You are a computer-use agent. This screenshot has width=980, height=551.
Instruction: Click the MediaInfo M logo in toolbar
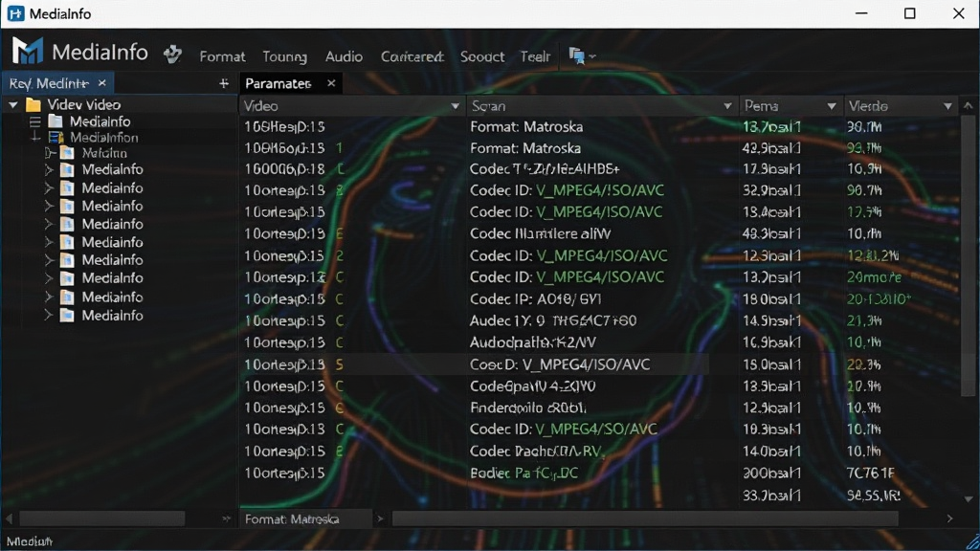(x=28, y=52)
